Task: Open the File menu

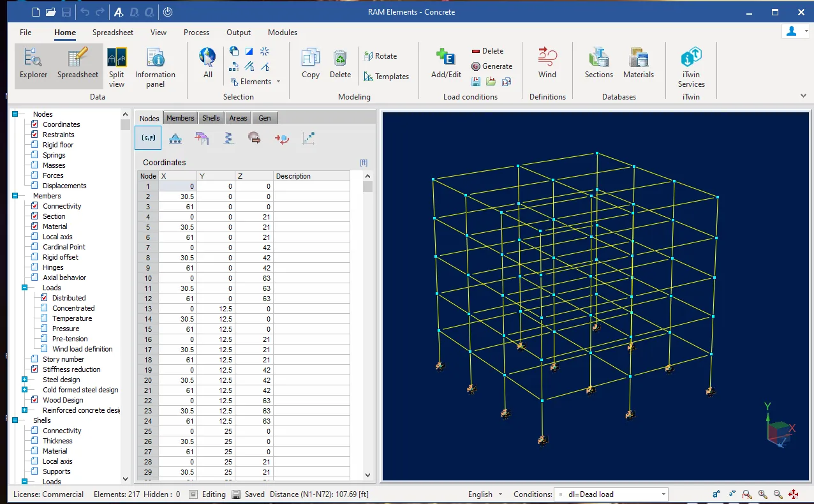Action: [26, 33]
